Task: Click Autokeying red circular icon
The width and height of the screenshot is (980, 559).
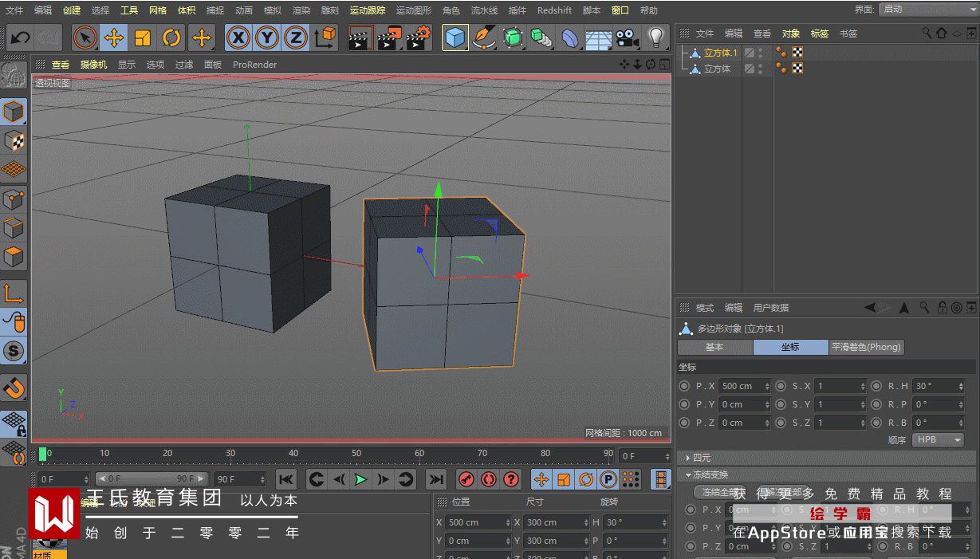Action: [489, 479]
